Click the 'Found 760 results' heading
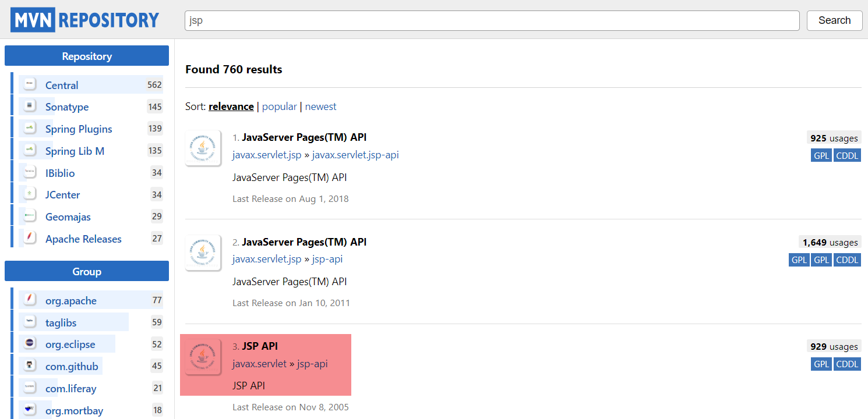Screen dimensions: 868x419 (234, 69)
